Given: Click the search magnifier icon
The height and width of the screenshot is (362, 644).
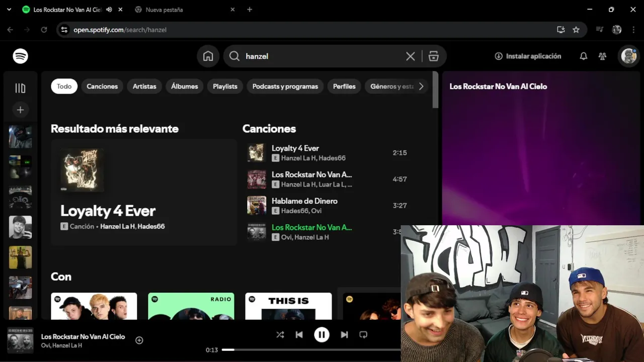Looking at the screenshot, I should (x=234, y=56).
